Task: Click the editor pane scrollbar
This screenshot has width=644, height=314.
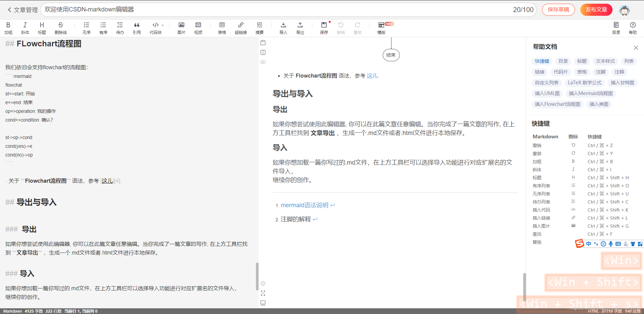Action: [257, 276]
